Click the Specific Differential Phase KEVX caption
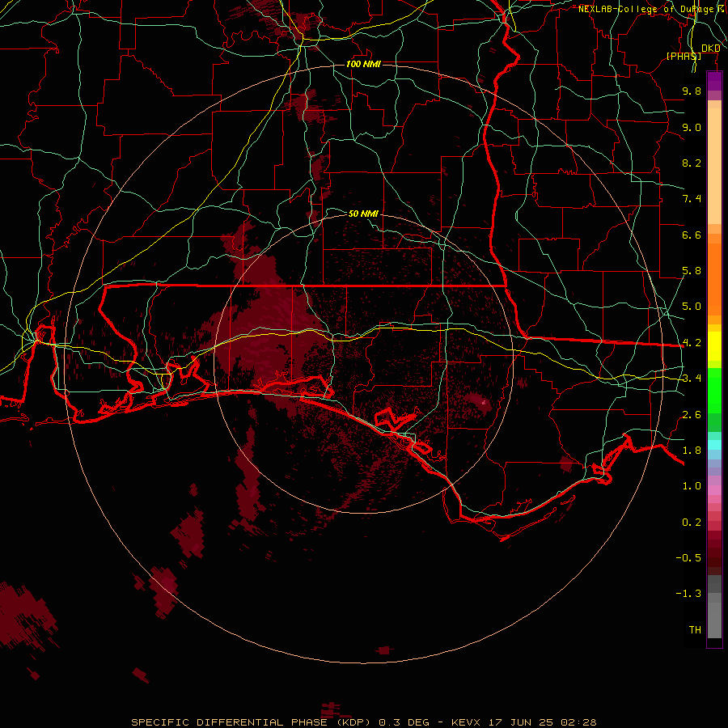The image size is (728, 728). [x=363, y=722]
